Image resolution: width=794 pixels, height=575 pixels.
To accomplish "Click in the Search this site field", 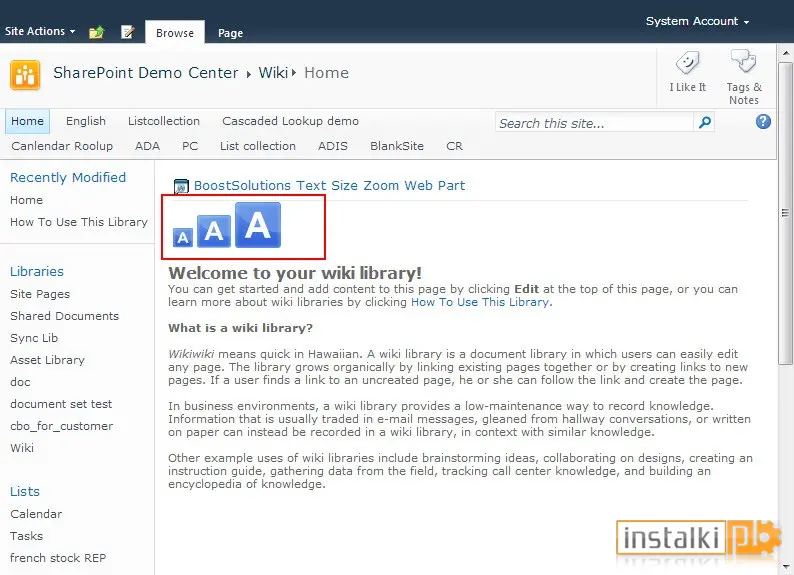I will coord(594,123).
